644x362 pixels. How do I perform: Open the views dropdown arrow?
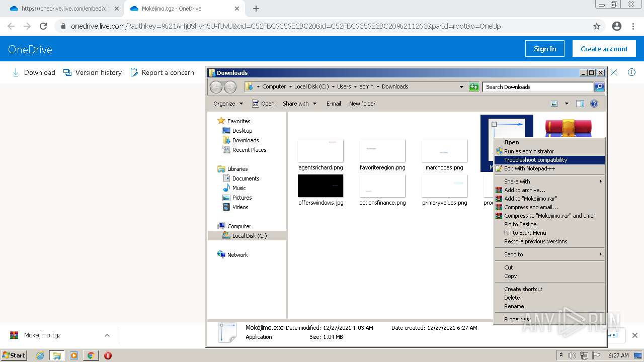pyautogui.click(x=567, y=104)
